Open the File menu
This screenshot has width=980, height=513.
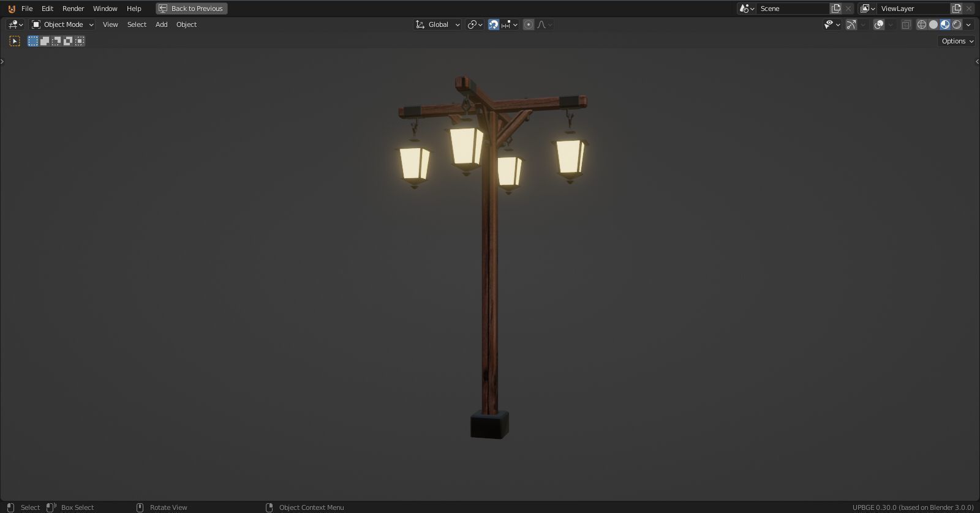[27, 9]
